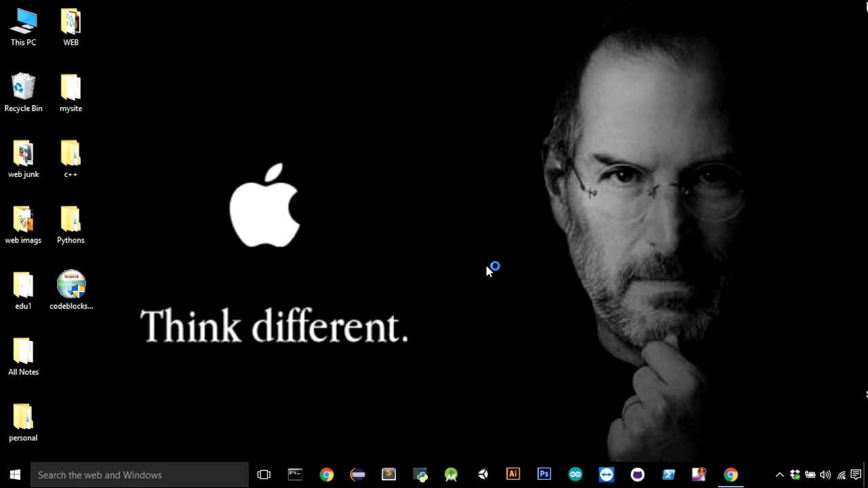
Task: Open Task View from the taskbar
Action: pos(264,474)
